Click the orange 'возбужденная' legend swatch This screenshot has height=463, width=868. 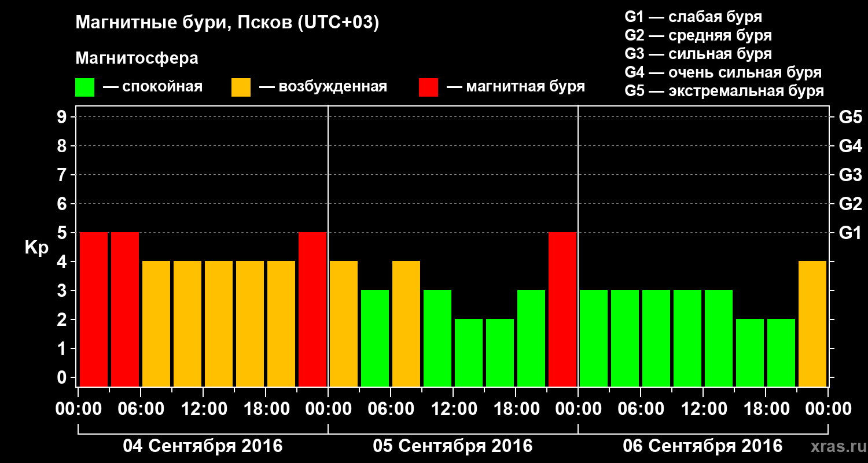pyautogui.click(x=241, y=87)
